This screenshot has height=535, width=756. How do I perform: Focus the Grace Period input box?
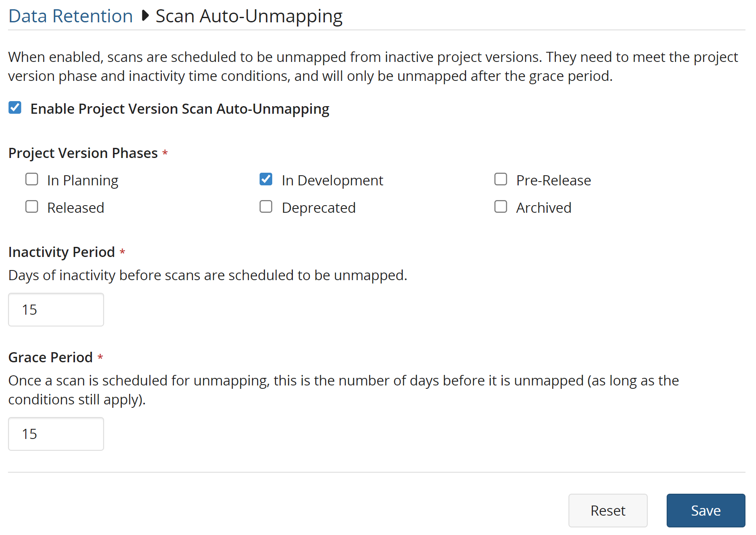point(56,433)
